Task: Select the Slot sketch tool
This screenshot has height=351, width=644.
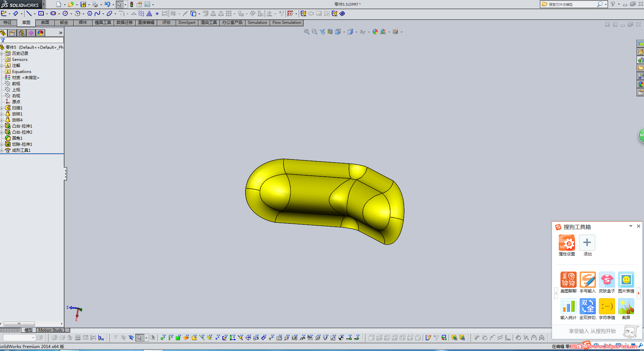Action: tap(53, 13)
